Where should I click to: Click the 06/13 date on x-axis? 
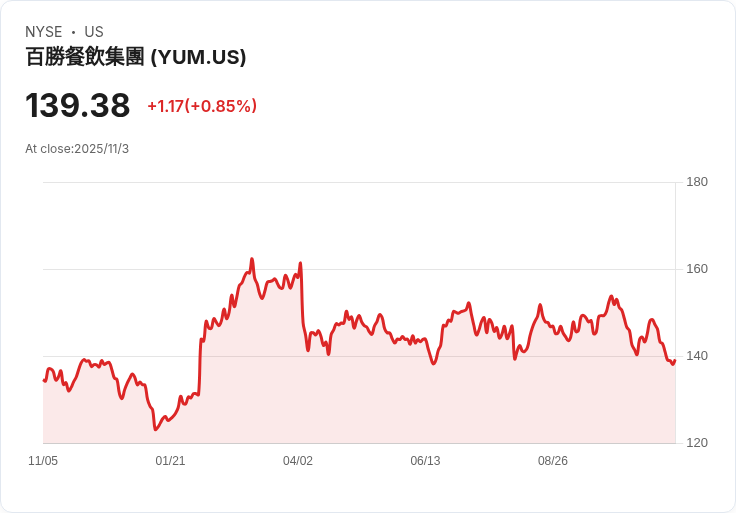[x=425, y=461]
